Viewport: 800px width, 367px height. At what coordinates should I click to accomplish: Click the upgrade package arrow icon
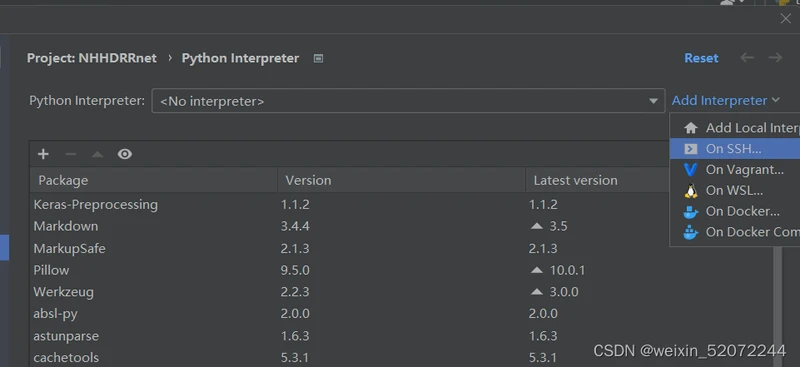(x=97, y=154)
